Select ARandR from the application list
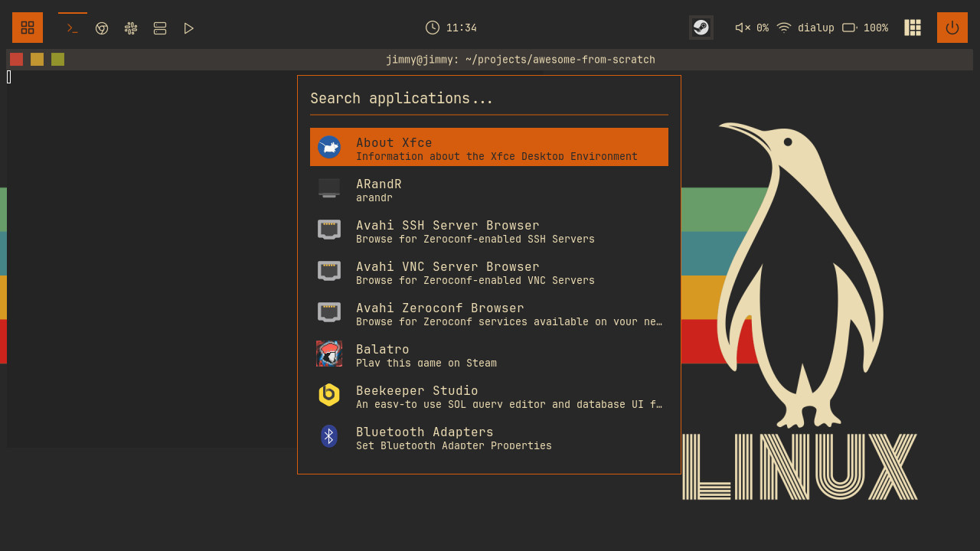This screenshot has height=551, width=980. 489,188
